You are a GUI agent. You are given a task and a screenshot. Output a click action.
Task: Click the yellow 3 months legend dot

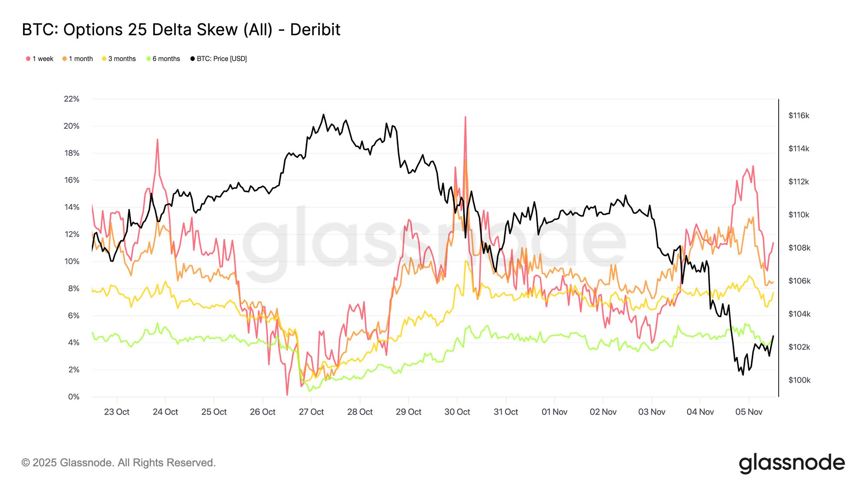tap(104, 59)
